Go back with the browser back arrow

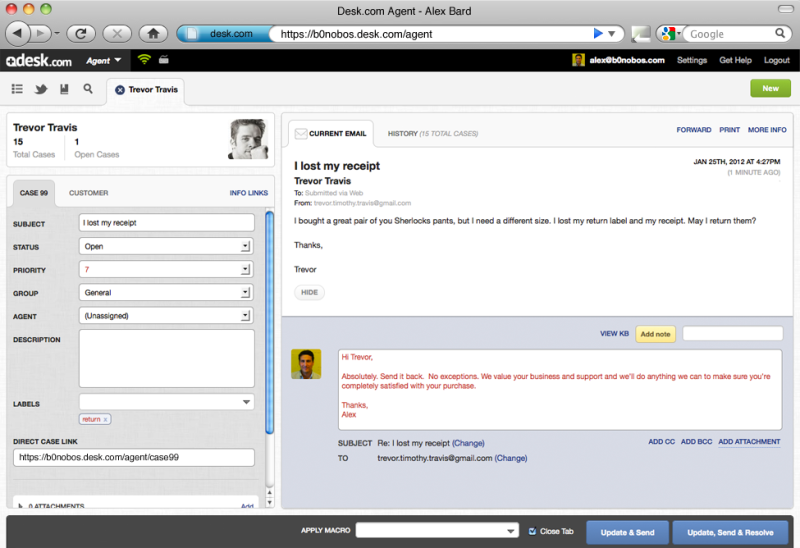(18, 34)
